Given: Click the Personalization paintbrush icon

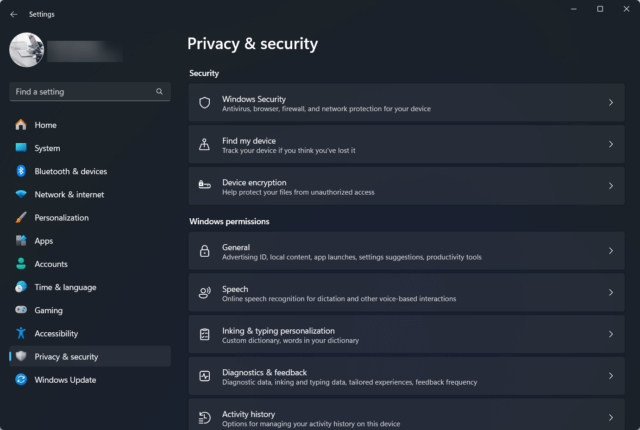Looking at the screenshot, I should (21, 217).
